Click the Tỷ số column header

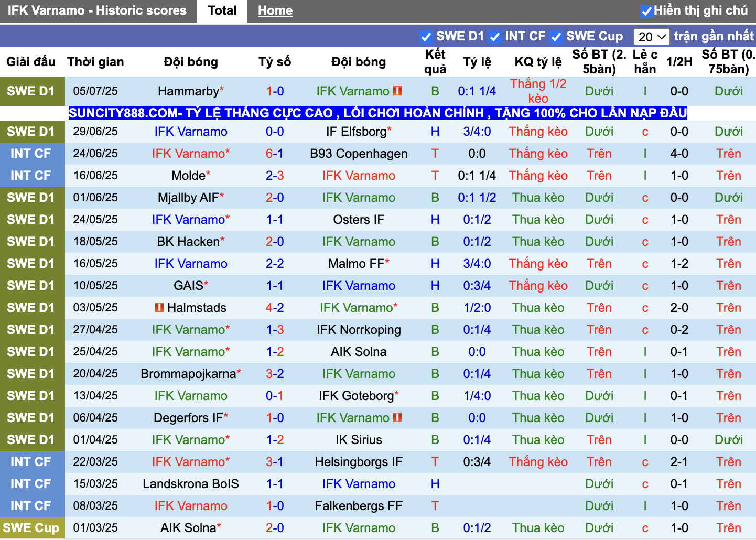pyautogui.click(x=275, y=62)
